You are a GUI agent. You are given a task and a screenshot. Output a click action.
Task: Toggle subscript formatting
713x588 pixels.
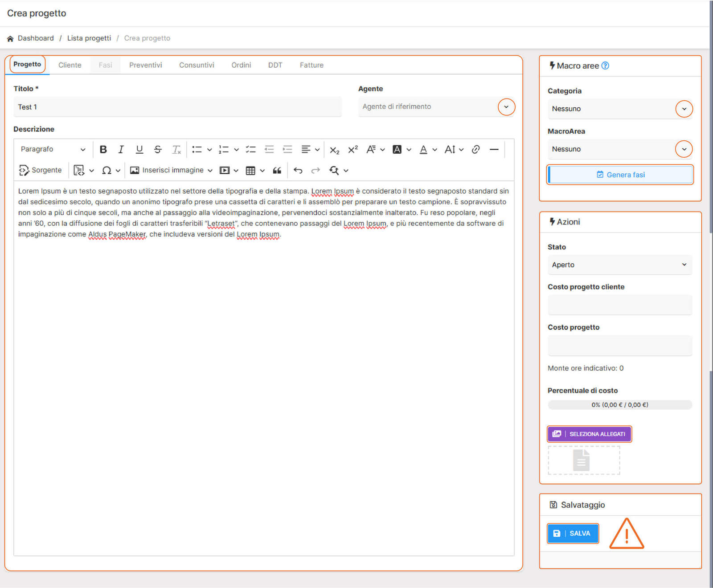click(334, 150)
